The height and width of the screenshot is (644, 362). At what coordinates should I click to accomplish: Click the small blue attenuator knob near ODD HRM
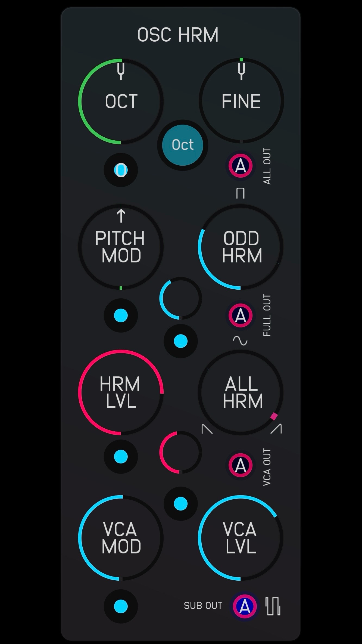pyautogui.click(x=180, y=298)
